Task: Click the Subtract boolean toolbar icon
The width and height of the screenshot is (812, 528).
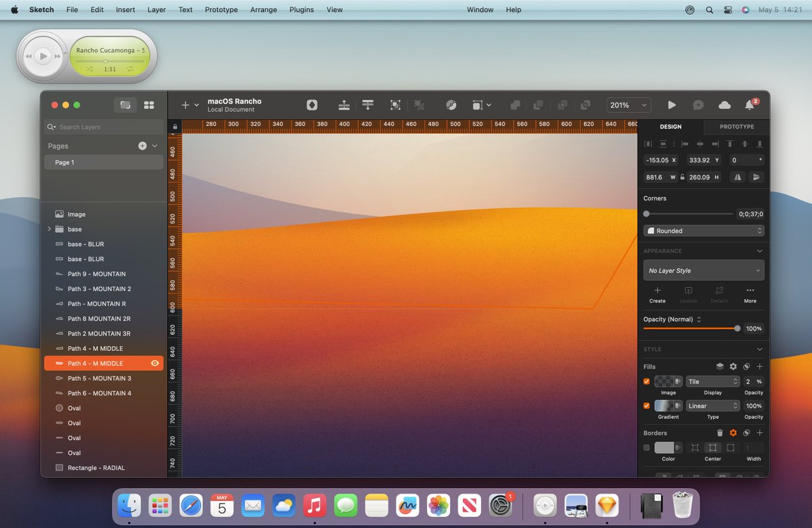Action: 539,105
